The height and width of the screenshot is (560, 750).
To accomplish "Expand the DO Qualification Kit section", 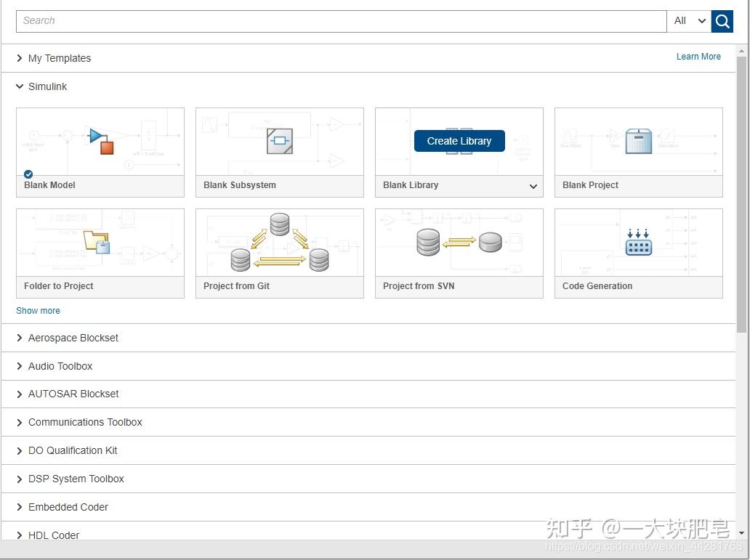I will coord(20,451).
